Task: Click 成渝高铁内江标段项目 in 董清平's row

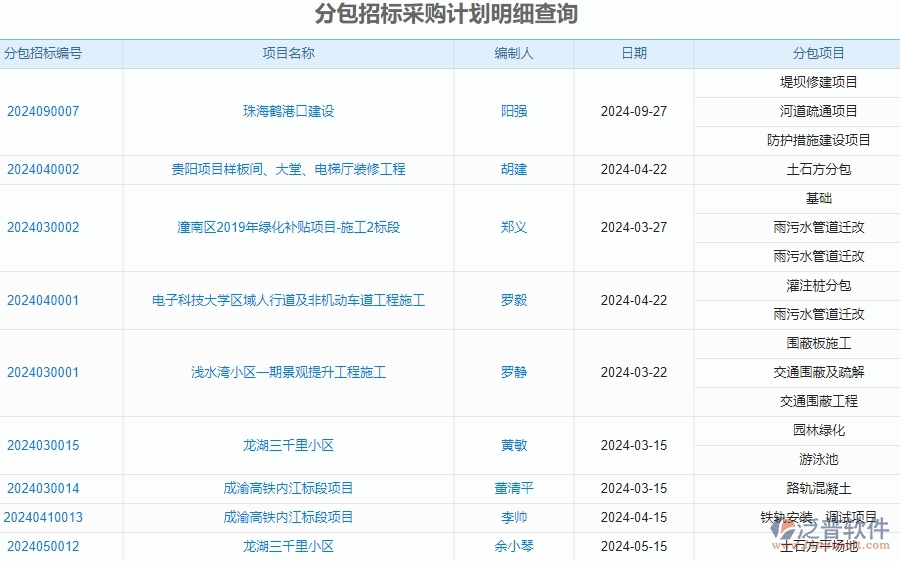Action: click(x=288, y=489)
